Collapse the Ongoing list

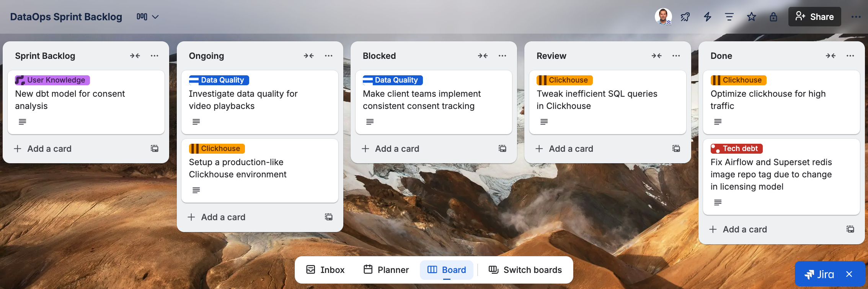click(309, 56)
